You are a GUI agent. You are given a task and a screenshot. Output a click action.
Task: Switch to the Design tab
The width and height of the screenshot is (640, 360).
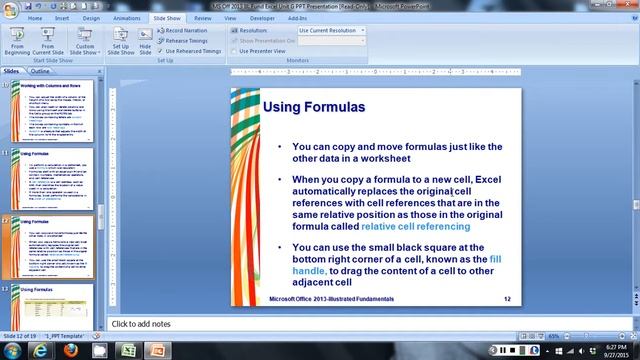[91, 18]
